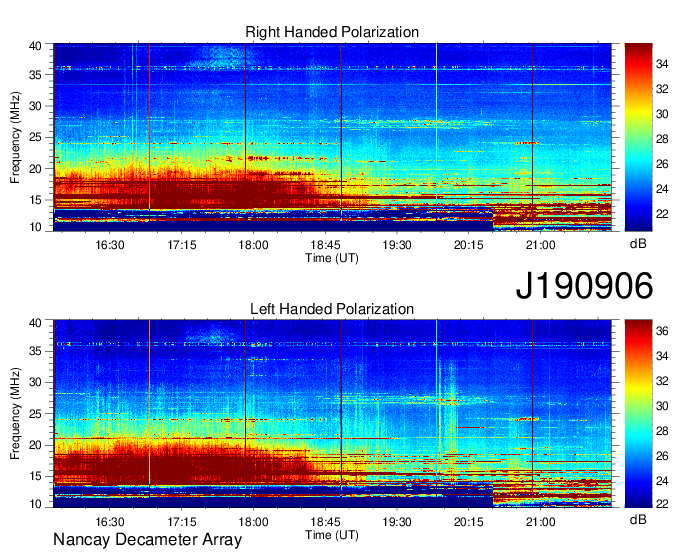The image size is (680, 552).
Task: Click dB unit label of Left Handed colorbar
Action: tap(638, 519)
